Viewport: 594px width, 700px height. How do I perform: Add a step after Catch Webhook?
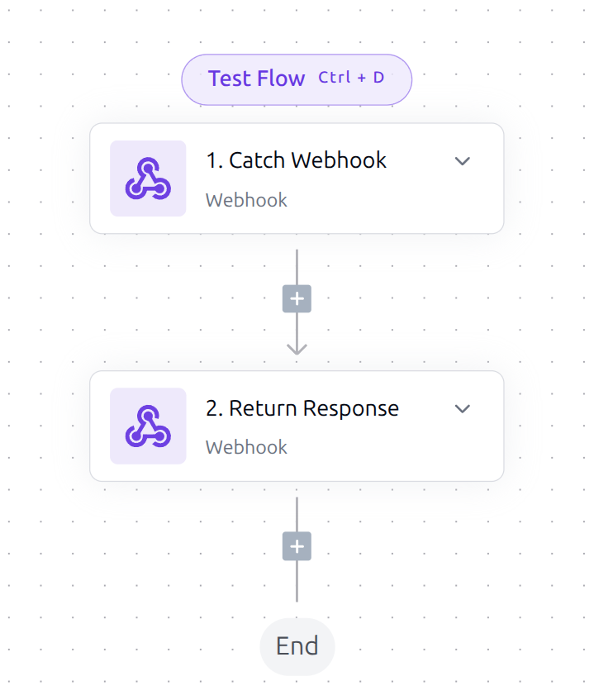[x=296, y=298]
